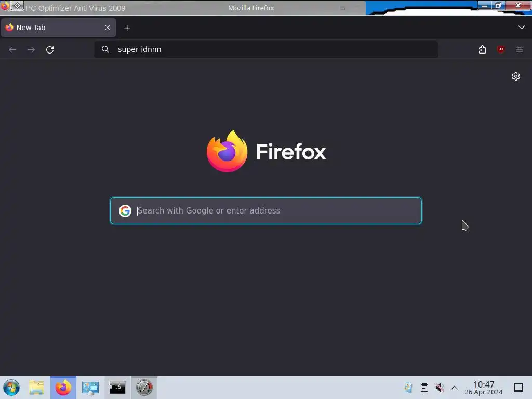Viewport: 532px width, 399px height.
Task: Close the Mozilla Firefox window
Action: tap(518, 5)
